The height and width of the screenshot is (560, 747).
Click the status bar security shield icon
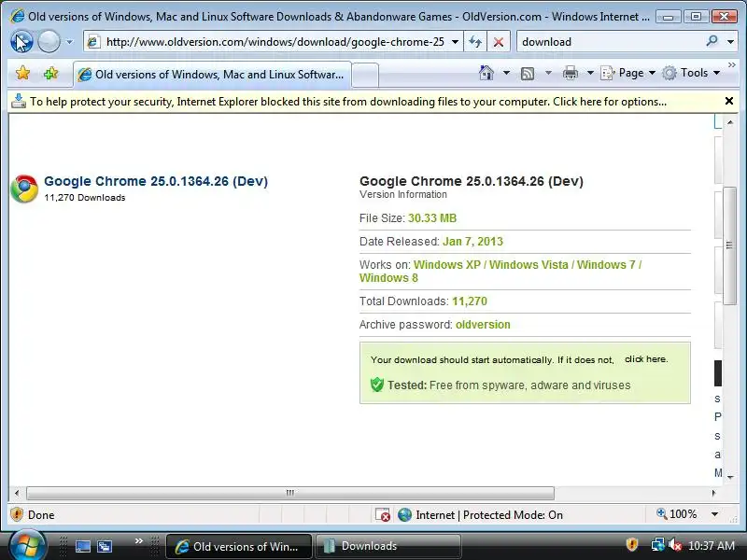17,514
